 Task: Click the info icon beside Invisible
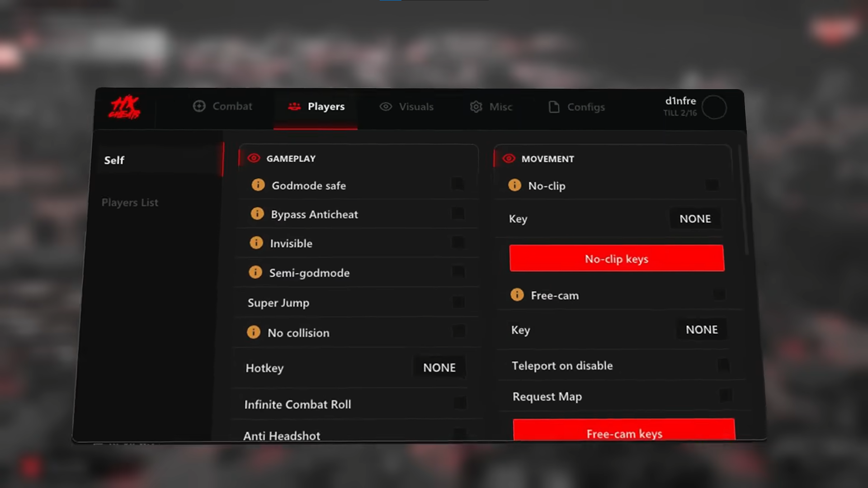point(256,242)
